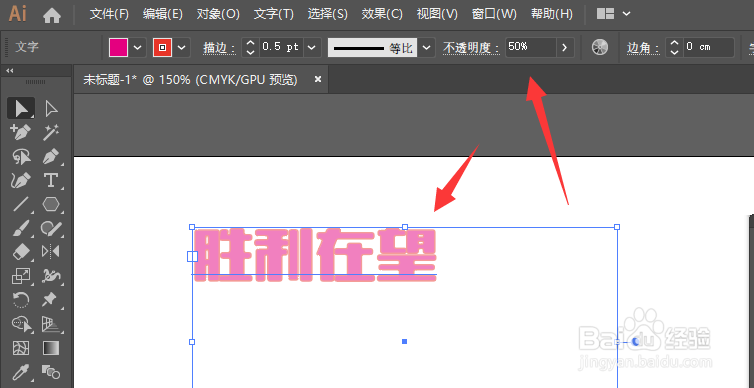Close the 未标题-1* document tab
This screenshot has height=388, width=754.
tap(317, 79)
